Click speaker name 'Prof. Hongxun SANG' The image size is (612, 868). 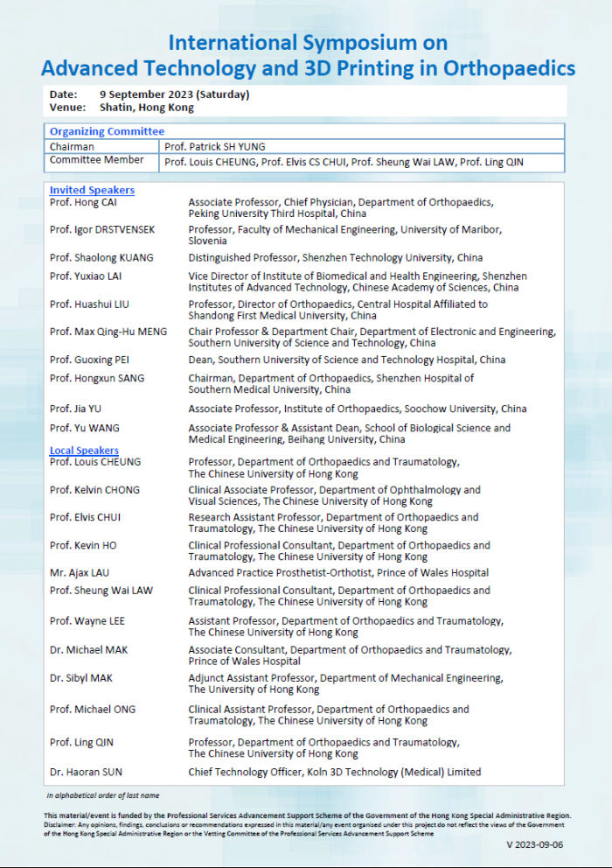(97, 379)
